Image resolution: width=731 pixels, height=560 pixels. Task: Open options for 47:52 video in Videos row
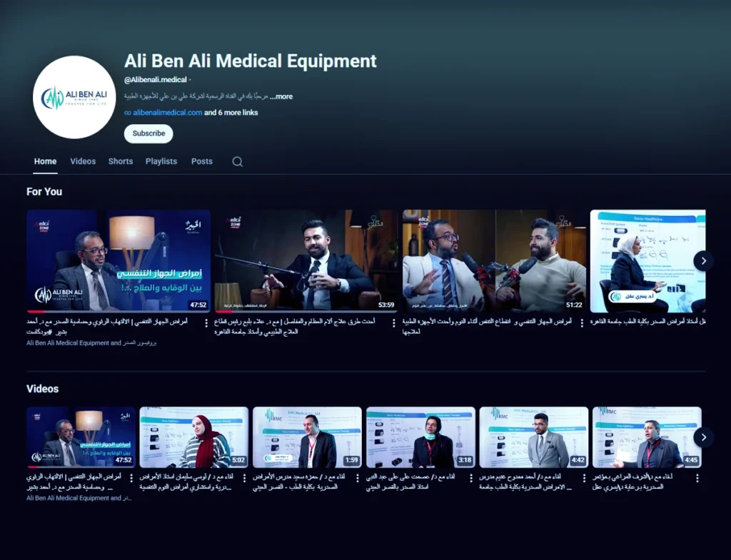131,478
